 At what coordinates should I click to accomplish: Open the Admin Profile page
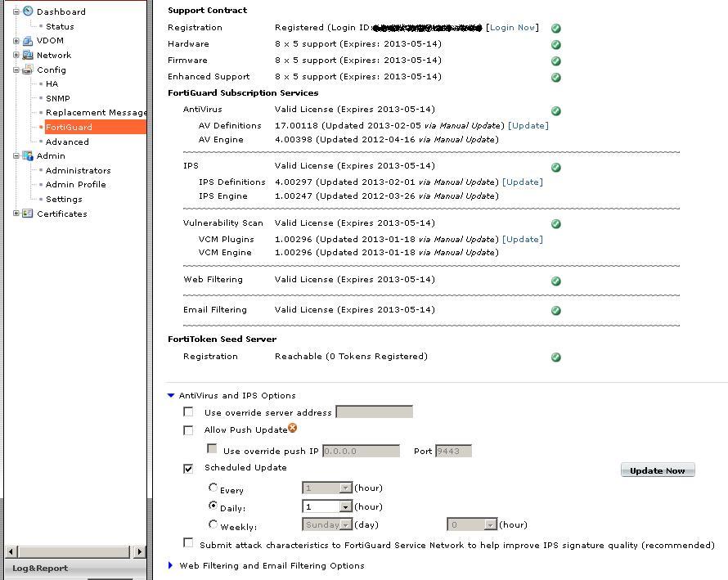76,184
